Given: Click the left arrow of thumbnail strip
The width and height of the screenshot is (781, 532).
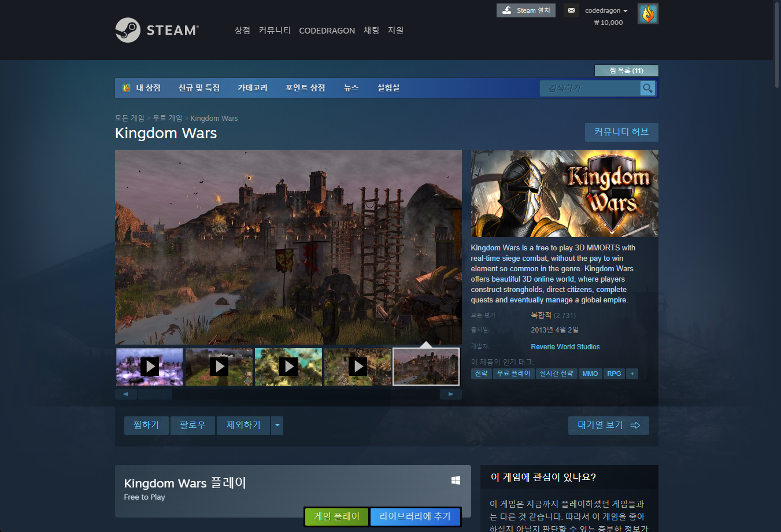Looking at the screenshot, I should pos(125,394).
